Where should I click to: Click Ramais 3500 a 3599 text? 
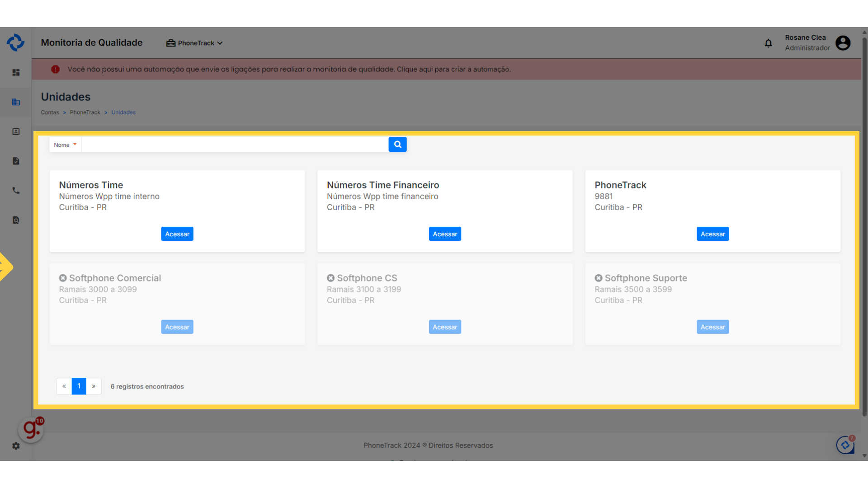[633, 289]
